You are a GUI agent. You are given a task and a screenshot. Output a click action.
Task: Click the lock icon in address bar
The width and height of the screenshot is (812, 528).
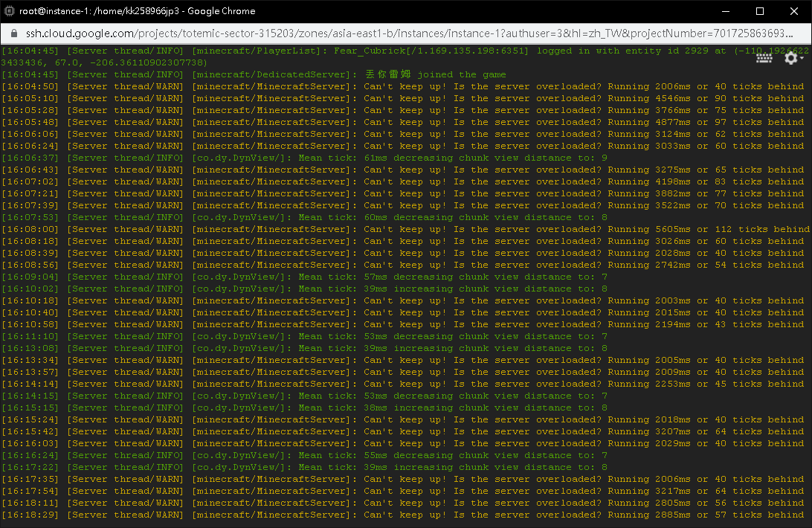[x=14, y=33]
